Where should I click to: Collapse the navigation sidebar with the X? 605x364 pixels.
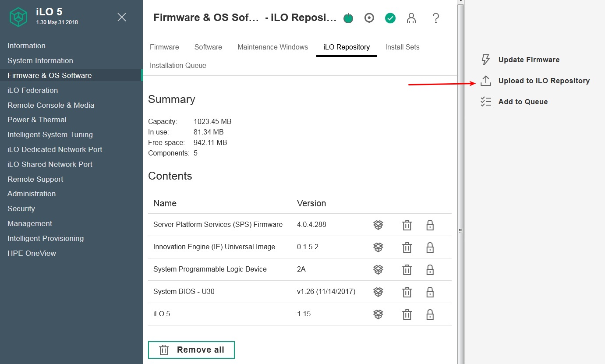(x=121, y=17)
